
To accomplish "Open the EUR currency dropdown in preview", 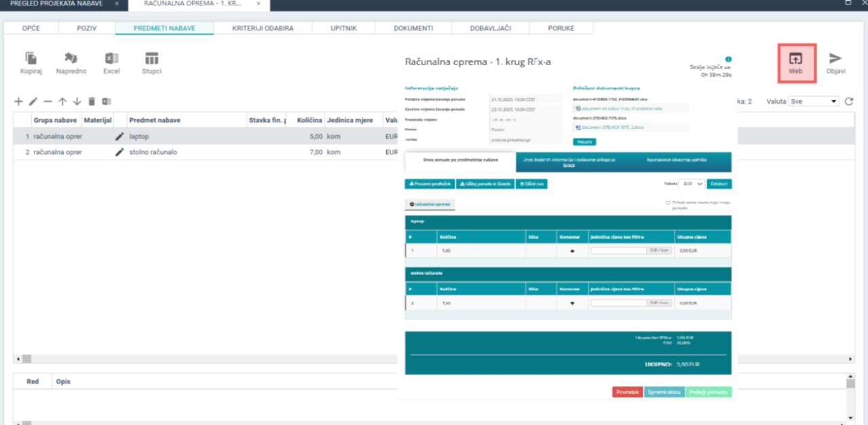I will [693, 184].
